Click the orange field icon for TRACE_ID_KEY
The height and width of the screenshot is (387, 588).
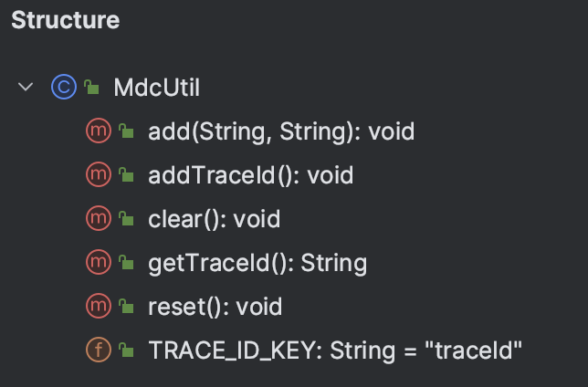click(x=99, y=350)
